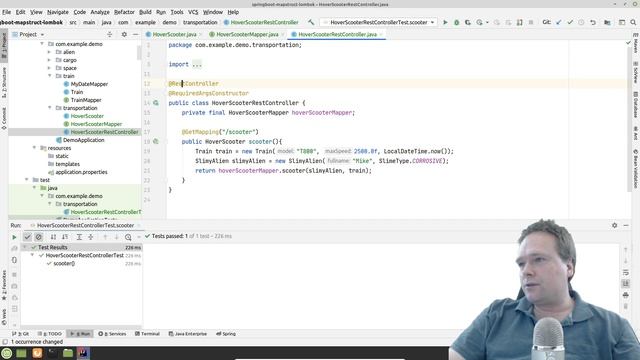Open the run configuration dropdown
The height and width of the screenshot is (360, 640).
(x=378, y=22)
